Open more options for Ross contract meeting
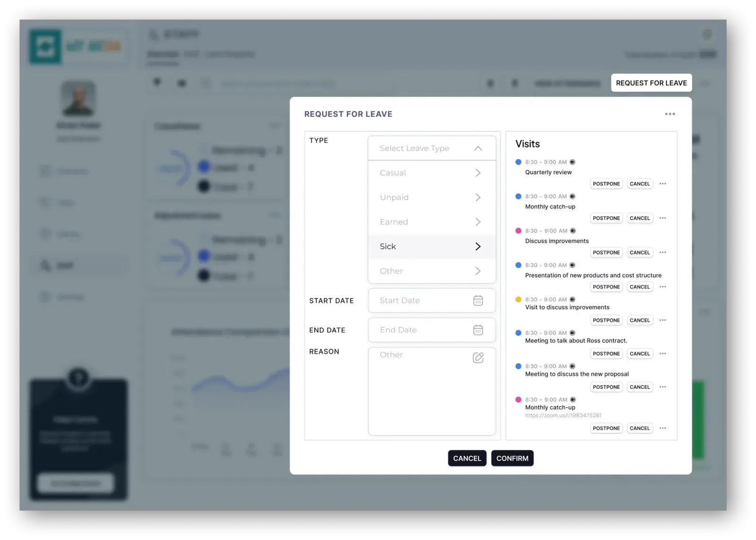Screen dimensions: 756x540 pyautogui.click(x=662, y=354)
